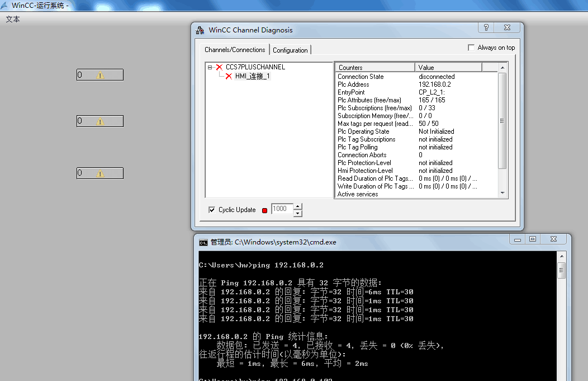Click the cyclic update interval field showing 1000
Screen dimensions: 588x381
[x=282, y=209]
